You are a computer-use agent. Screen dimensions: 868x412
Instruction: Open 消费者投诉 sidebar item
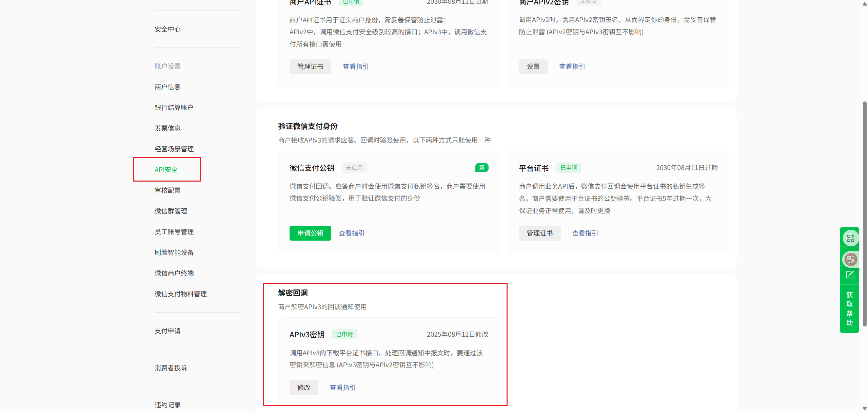[x=171, y=368]
